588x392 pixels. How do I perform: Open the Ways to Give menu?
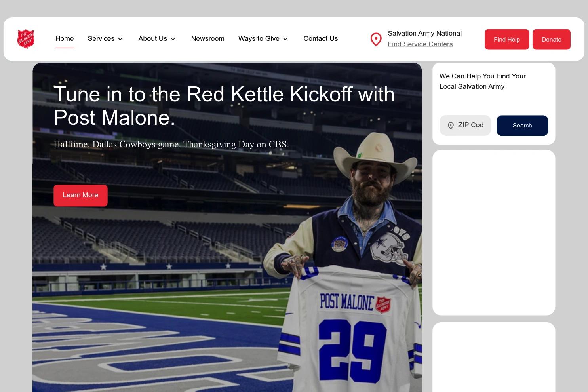tap(259, 38)
